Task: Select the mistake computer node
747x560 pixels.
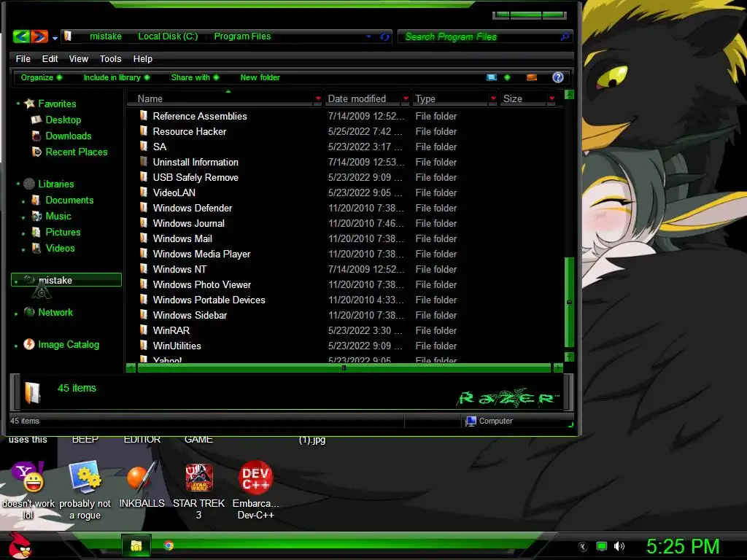Action: 66,280
